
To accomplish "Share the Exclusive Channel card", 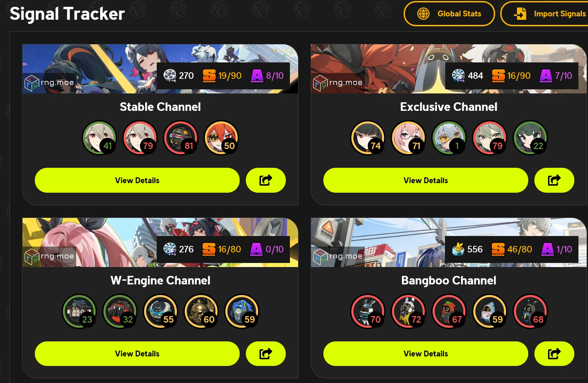I will (554, 180).
